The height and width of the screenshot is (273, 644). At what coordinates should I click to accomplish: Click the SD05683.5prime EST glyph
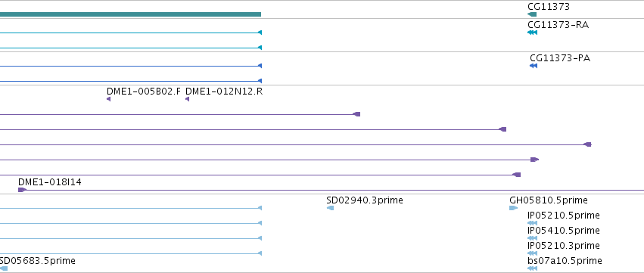point(4,268)
